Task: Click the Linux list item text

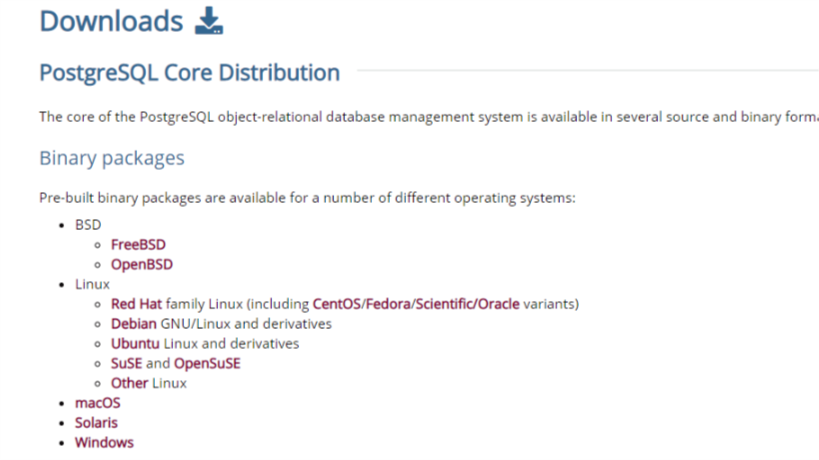Action: point(92,284)
